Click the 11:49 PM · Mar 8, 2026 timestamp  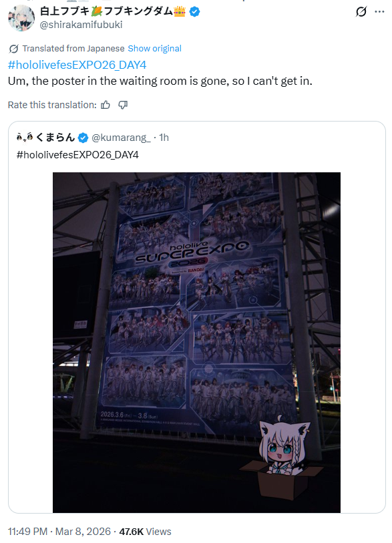point(59,532)
